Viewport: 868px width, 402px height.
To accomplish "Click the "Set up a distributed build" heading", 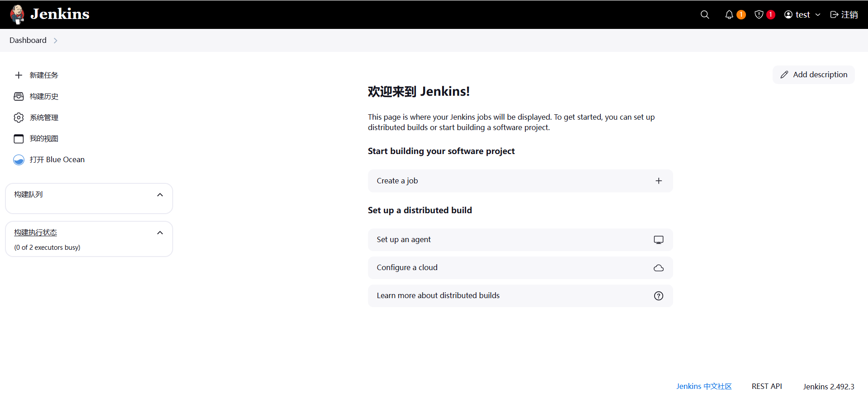I will point(420,210).
